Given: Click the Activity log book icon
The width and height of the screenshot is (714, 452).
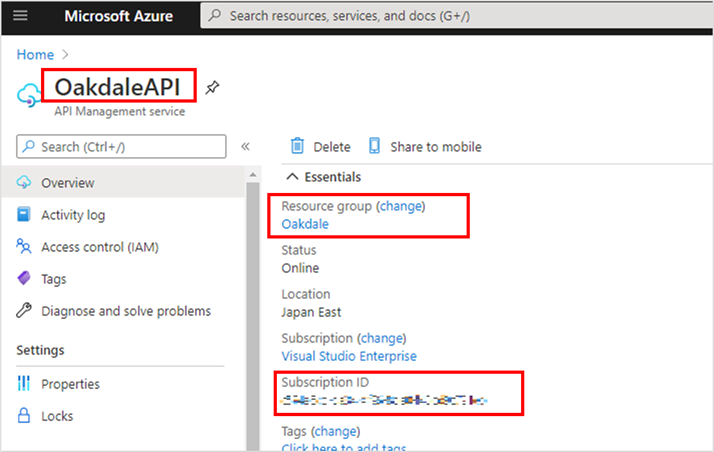Looking at the screenshot, I should pos(24,214).
